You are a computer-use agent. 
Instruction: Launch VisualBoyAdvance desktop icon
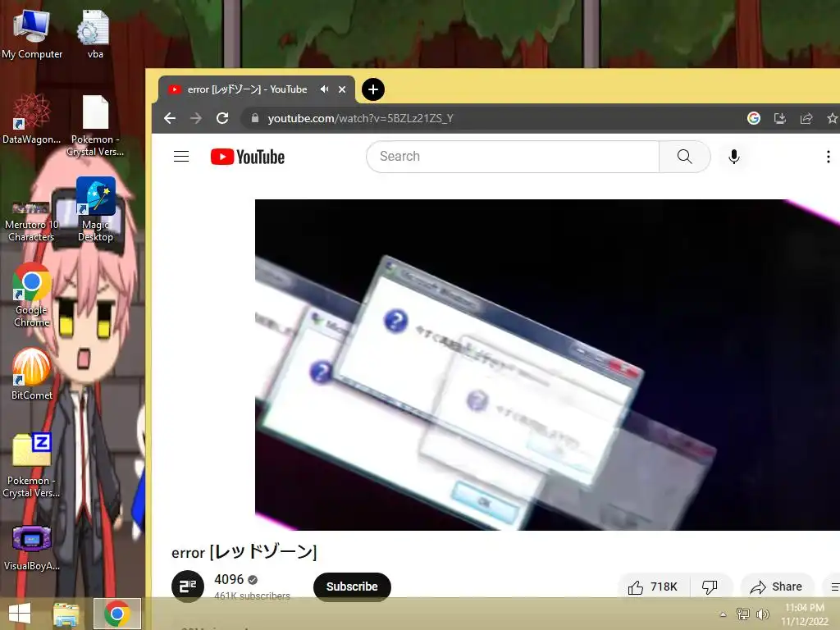[32, 547]
